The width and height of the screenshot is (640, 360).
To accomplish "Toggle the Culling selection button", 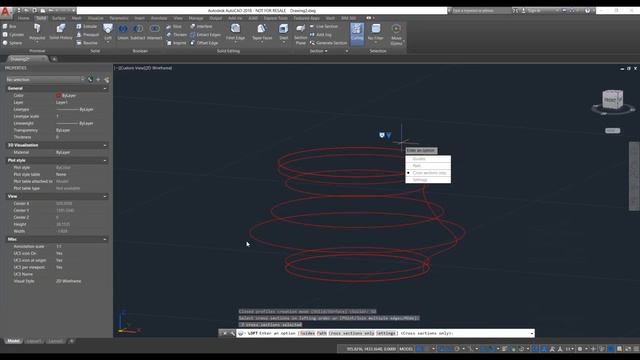I will pos(357,33).
